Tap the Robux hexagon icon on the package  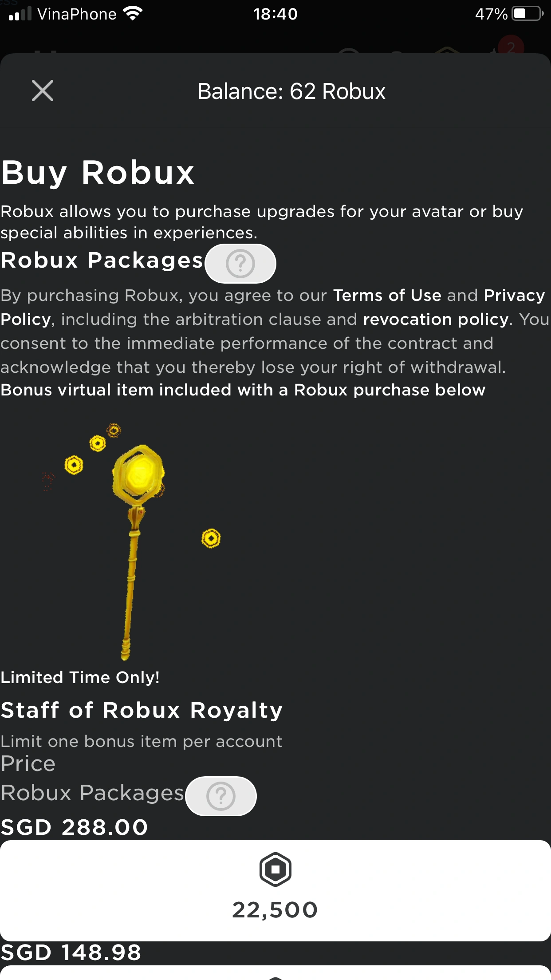point(275,869)
